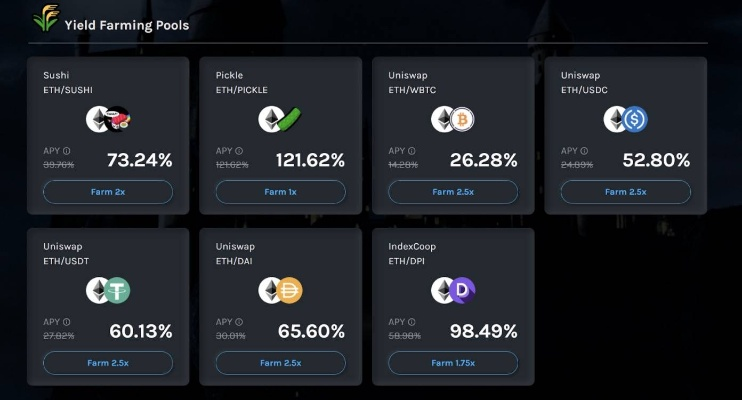
Task: Click the purple DPI token icon
Action: pyautogui.click(x=463, y=291)
